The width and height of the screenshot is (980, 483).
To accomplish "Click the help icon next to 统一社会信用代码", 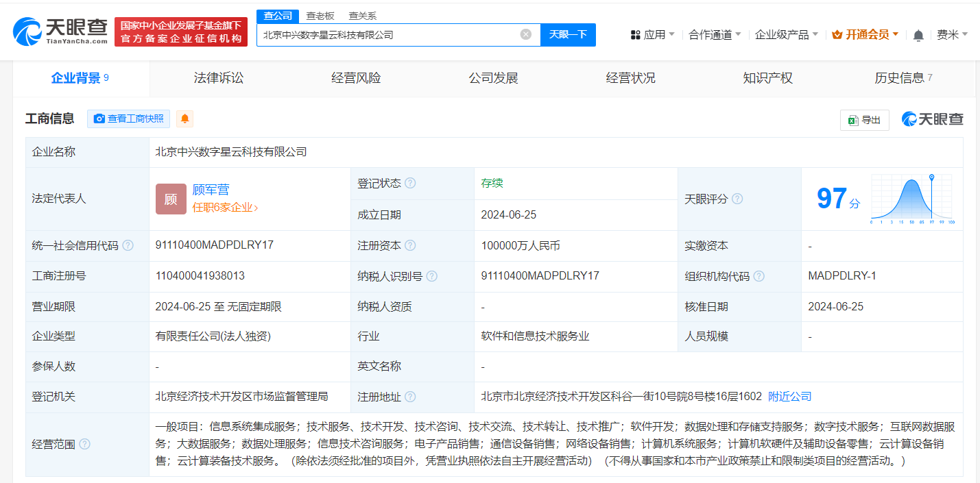I will [x=128, y=245].
